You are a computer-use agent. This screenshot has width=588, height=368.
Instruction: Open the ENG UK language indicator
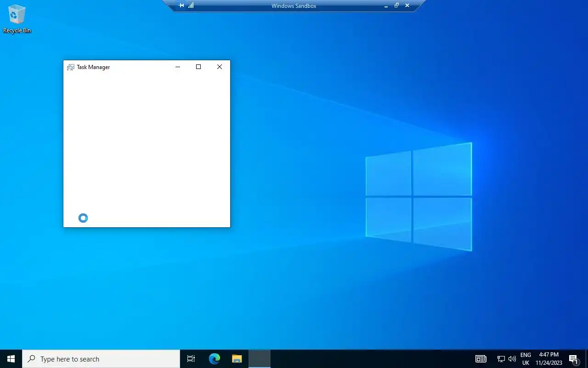[x=526, y=359]
